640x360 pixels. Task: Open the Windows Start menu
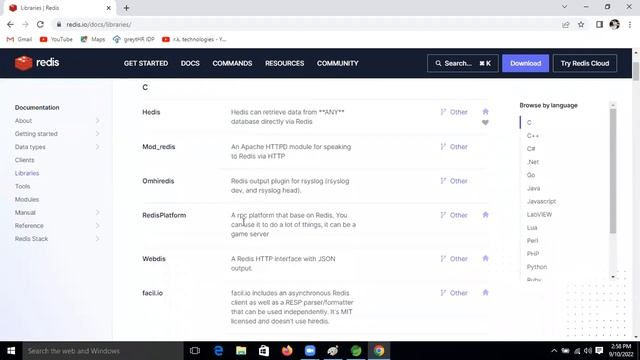pyautogui.click(x=11, y=351)
